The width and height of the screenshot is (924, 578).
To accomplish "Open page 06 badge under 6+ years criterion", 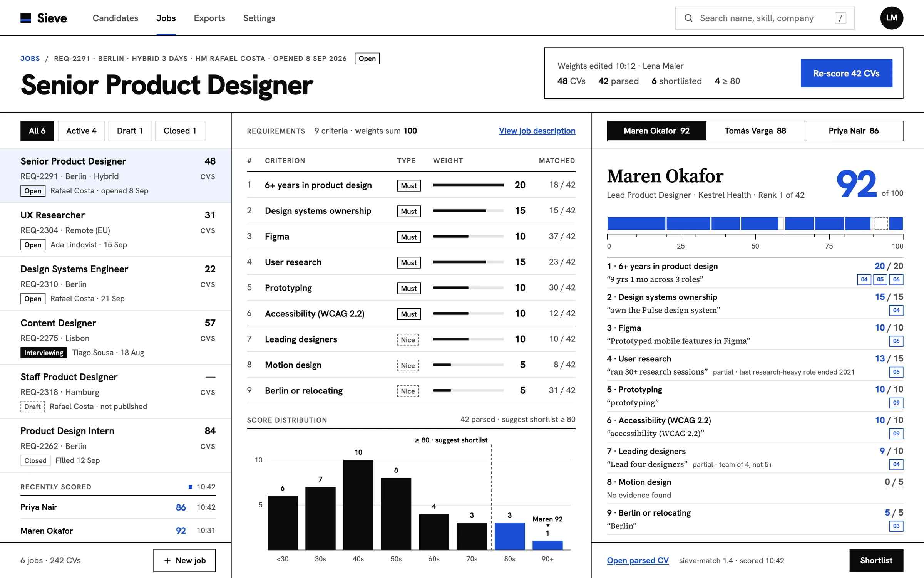I will click(896, 279).
